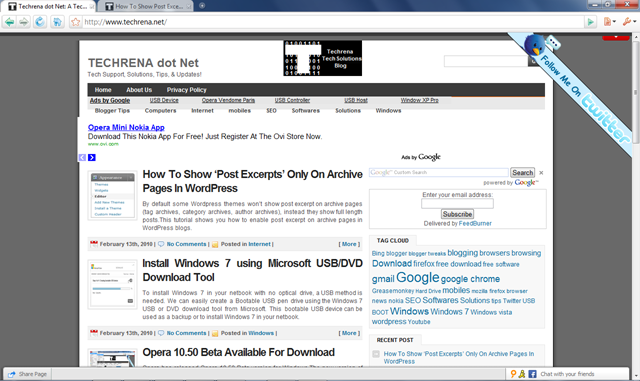Show next ad with right arrow
The height and width of the screenshot is (381, 640).
[92, 158]
